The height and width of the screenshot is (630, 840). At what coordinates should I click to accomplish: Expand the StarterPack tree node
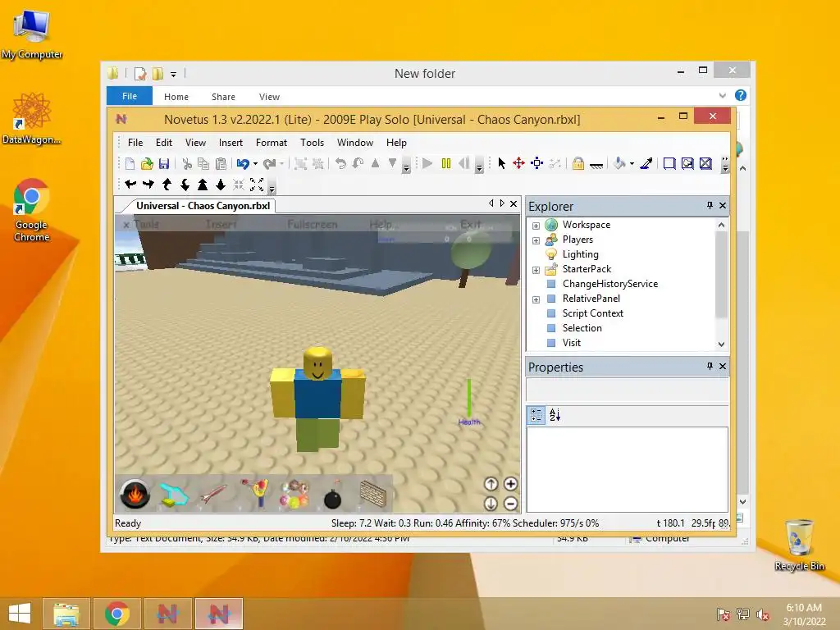(x=536, y=270)
